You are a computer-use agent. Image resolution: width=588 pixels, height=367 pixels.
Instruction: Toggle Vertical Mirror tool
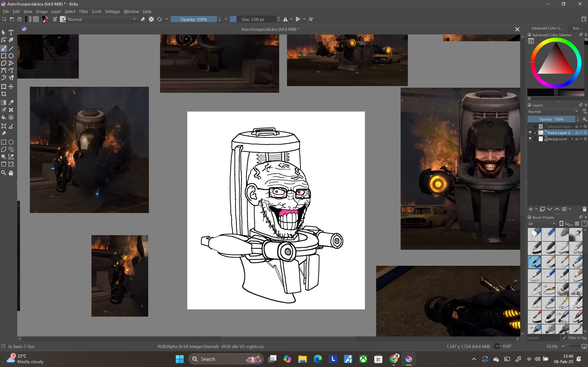298,19
